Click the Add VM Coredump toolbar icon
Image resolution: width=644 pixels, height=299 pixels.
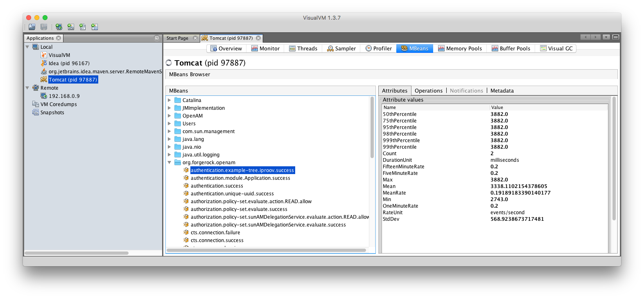point(83,27)
